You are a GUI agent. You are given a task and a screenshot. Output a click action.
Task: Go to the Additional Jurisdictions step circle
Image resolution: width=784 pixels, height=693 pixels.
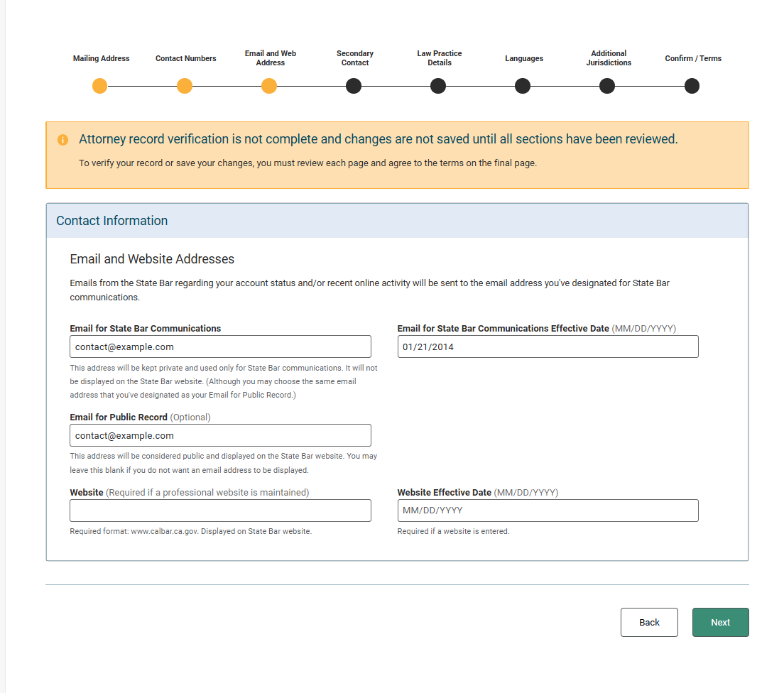tap(607, 87)
